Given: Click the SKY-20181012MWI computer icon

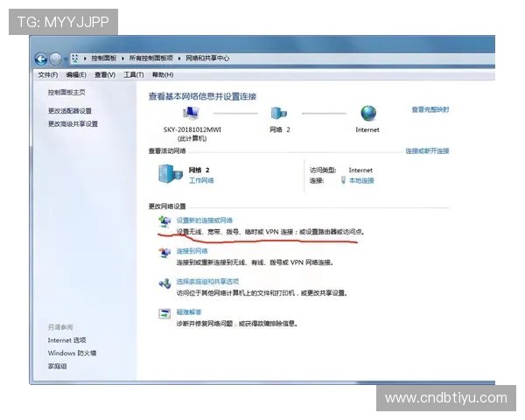Looking at the screenshot, I should (191, 113).
